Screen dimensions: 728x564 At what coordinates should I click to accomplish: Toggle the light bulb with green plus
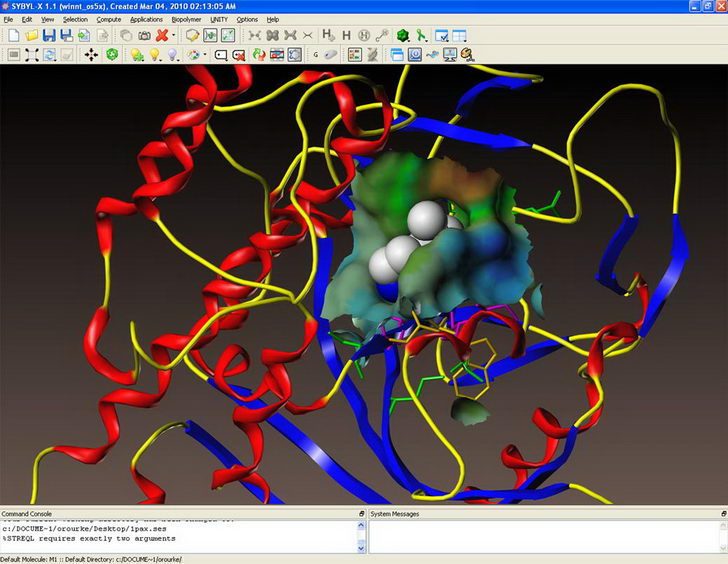[x=136, y=55]
